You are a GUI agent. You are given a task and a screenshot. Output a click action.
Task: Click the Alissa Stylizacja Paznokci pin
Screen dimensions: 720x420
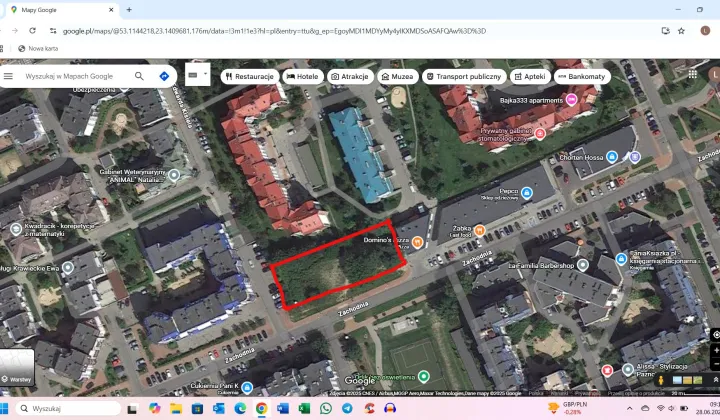click(x=628, y=369)
